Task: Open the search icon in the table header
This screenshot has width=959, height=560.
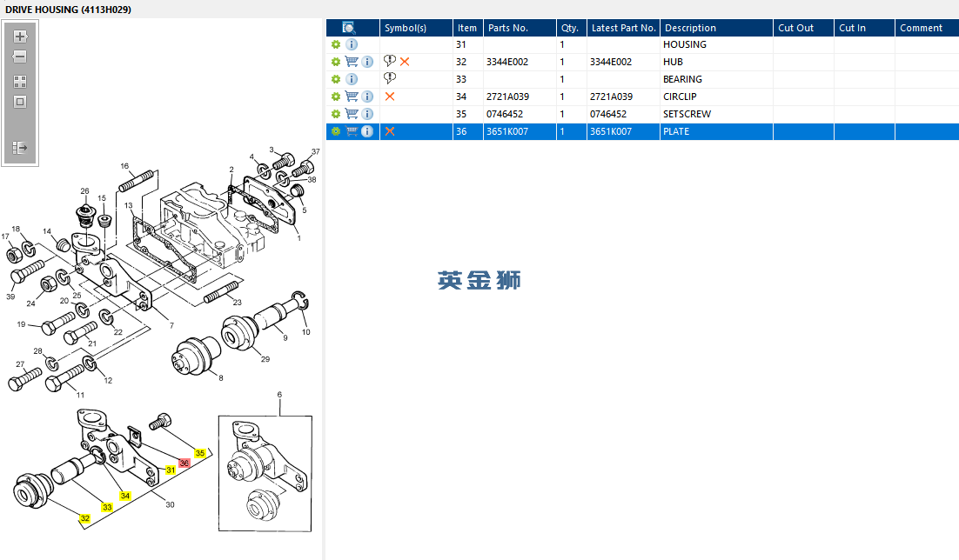Action: pos(349,28)
